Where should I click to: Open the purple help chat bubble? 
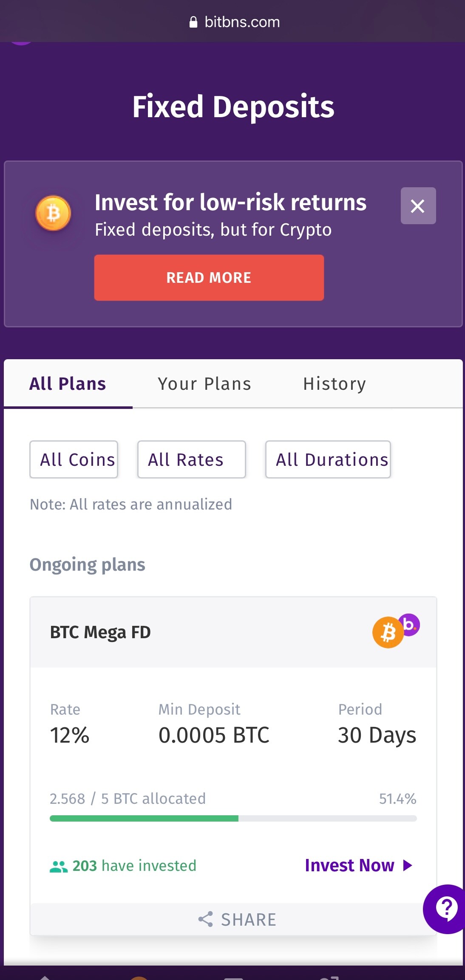click(445, 909)
